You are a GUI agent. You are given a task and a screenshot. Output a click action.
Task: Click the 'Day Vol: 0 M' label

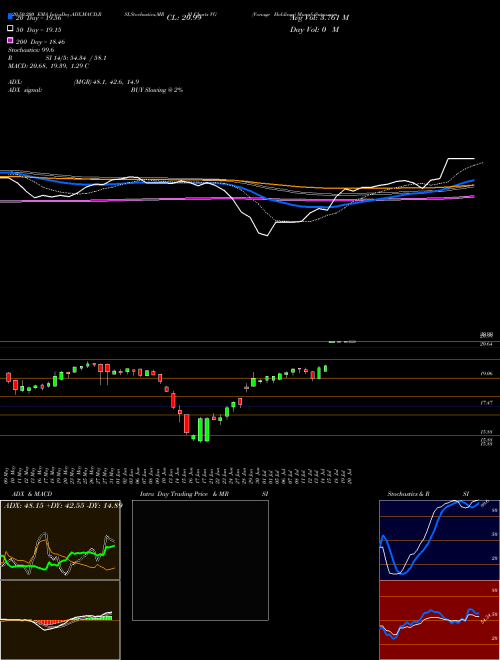pyautogui.click(x=314, y=30)
